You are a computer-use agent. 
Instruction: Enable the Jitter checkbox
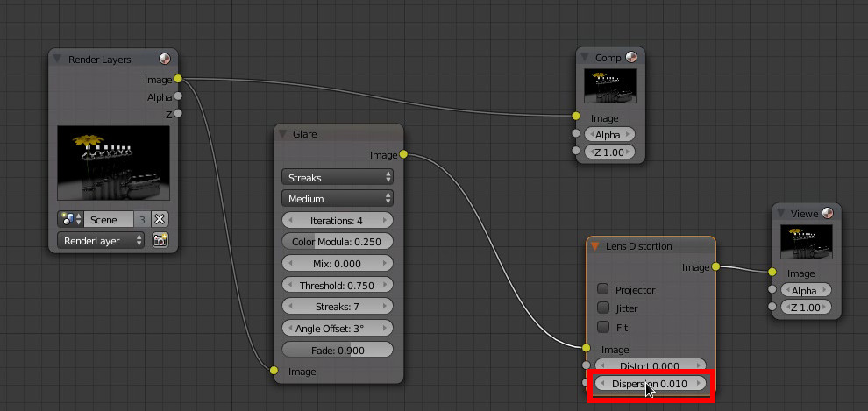603,308
